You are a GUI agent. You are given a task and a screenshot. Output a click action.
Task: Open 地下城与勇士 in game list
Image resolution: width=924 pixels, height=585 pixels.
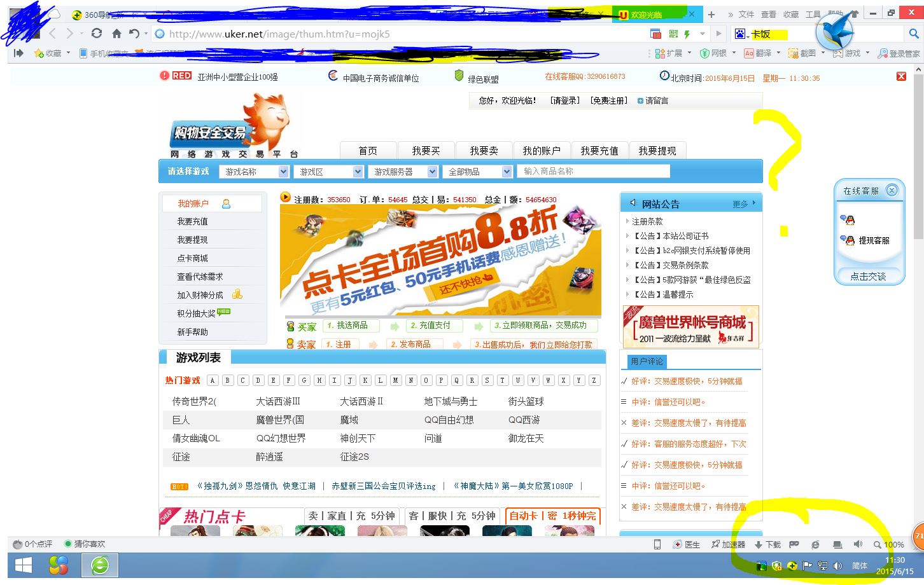tap(451, 401)
